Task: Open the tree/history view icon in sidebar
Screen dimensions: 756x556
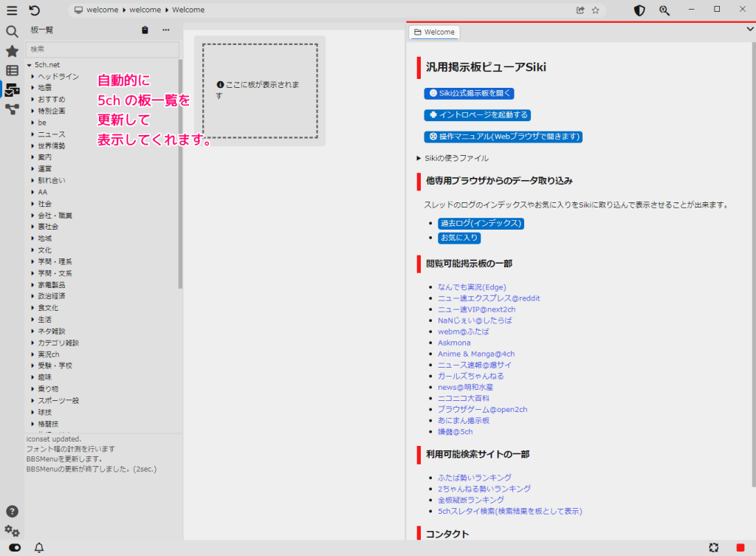Action: 11,109
